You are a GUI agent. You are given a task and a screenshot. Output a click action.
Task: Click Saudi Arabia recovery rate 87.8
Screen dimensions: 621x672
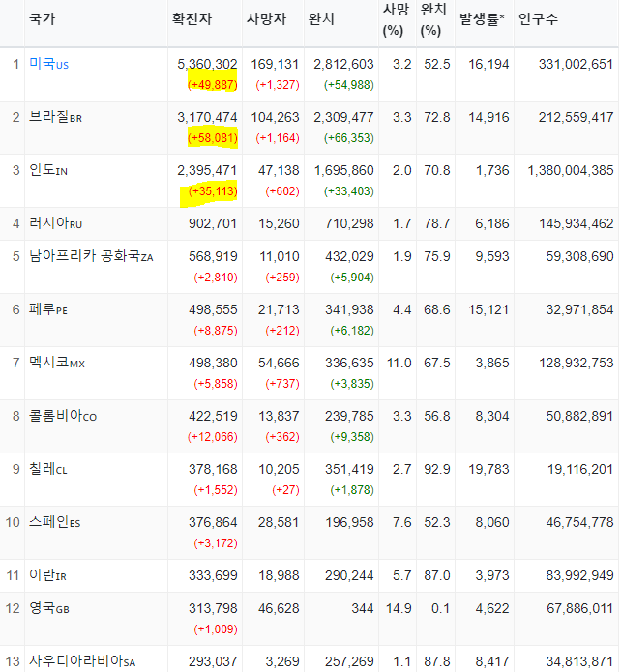coord(437,661)
